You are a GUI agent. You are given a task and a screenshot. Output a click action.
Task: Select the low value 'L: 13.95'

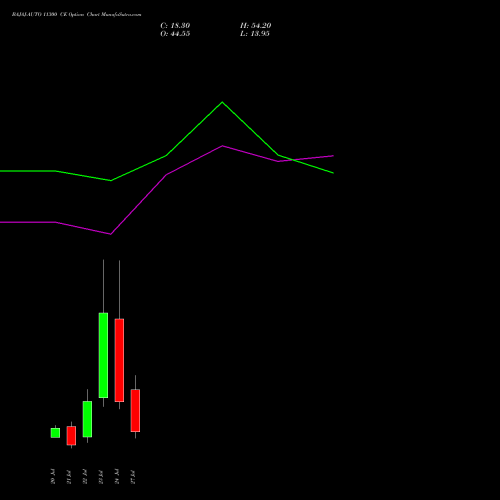coord(255,34)
